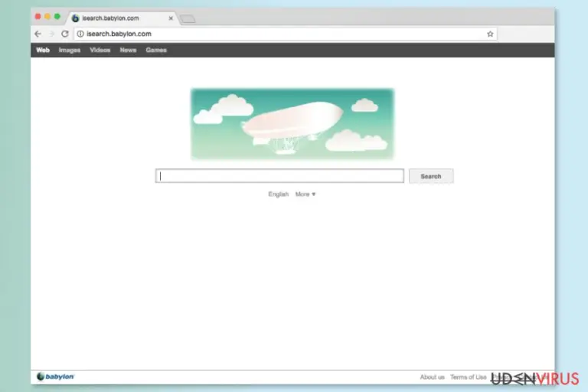Close the isearch.babylon.com tab
This screenshot has width=588, height=392.
point(171,18)
